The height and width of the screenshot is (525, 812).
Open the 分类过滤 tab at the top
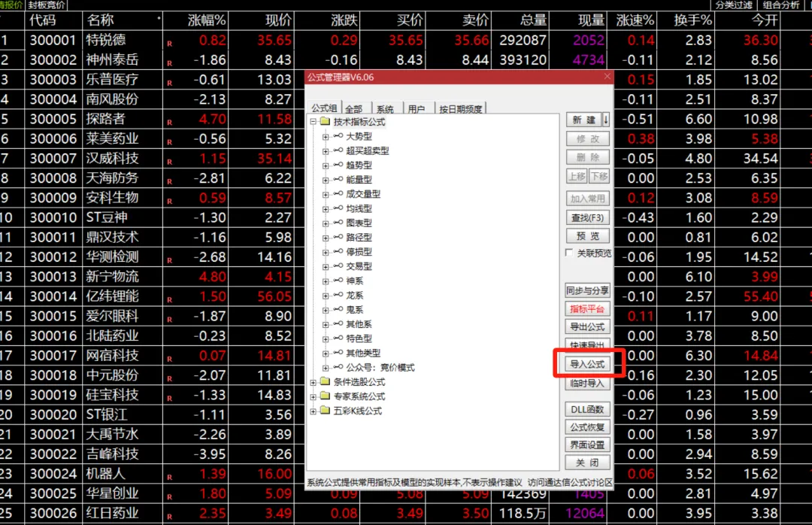point(734,5)
